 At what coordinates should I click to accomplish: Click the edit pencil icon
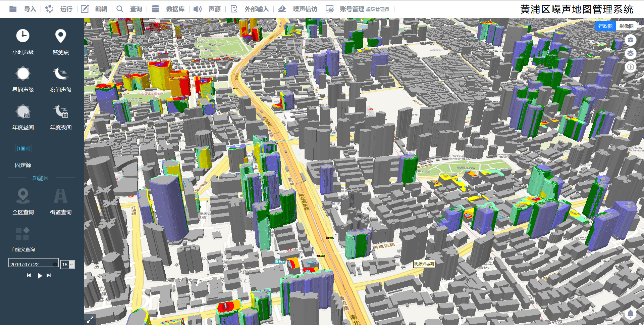point(85,9)
